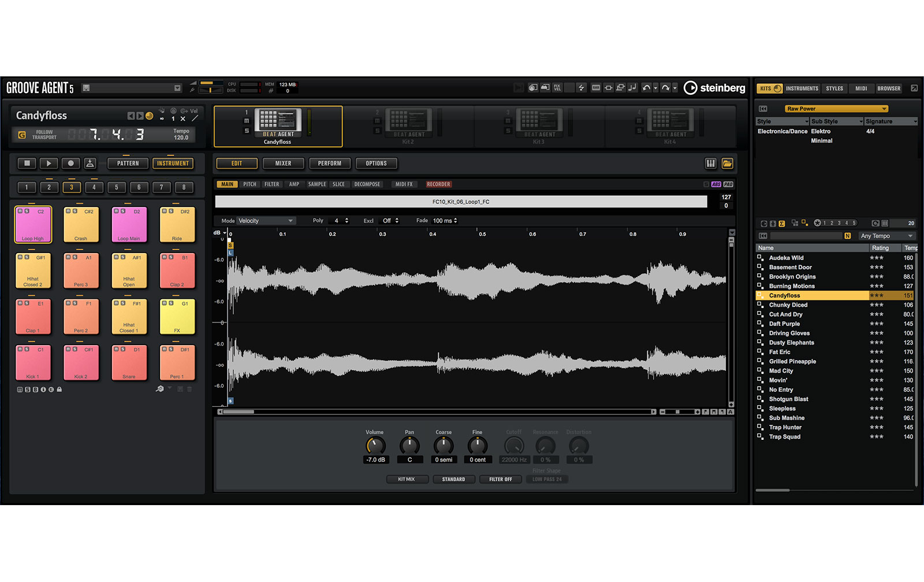Switch to the SLICE edit tab
The image size is (924, 582).
339,184
